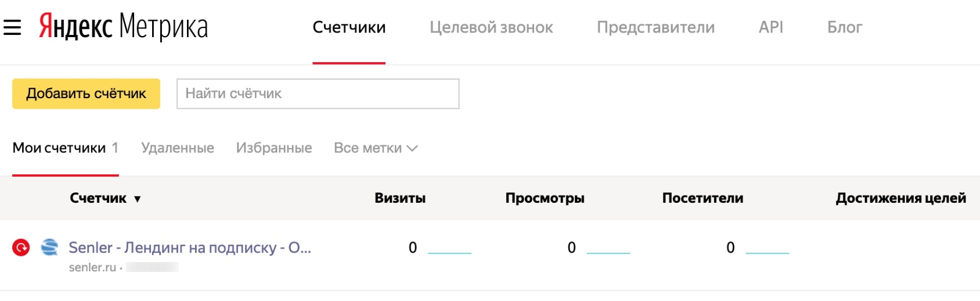Click the Просмотры sparkline chart

click(608, 250)
